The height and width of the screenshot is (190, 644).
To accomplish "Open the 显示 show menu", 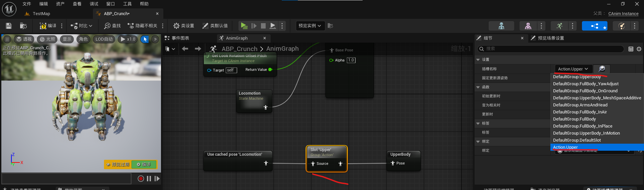I will tap(67, 39).
